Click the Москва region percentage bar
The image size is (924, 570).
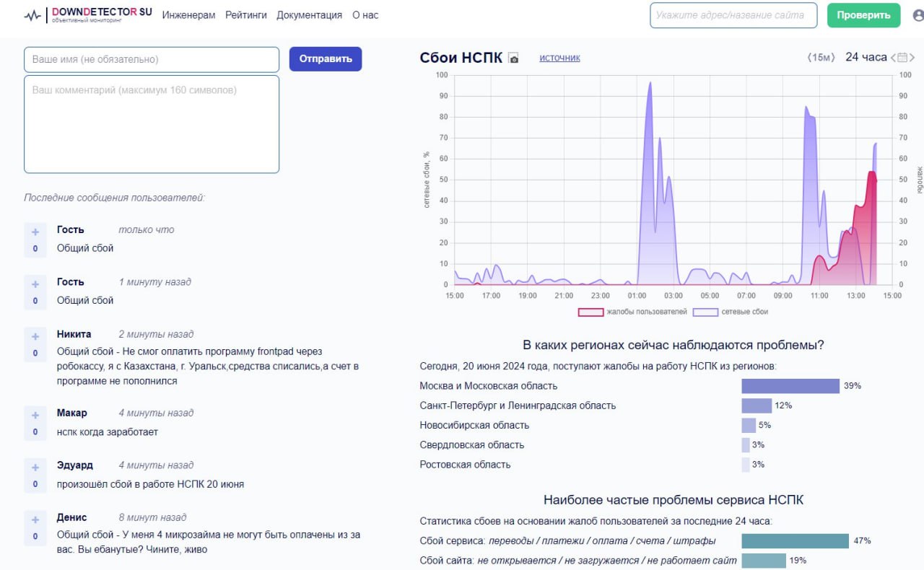(x=790, y=386)
